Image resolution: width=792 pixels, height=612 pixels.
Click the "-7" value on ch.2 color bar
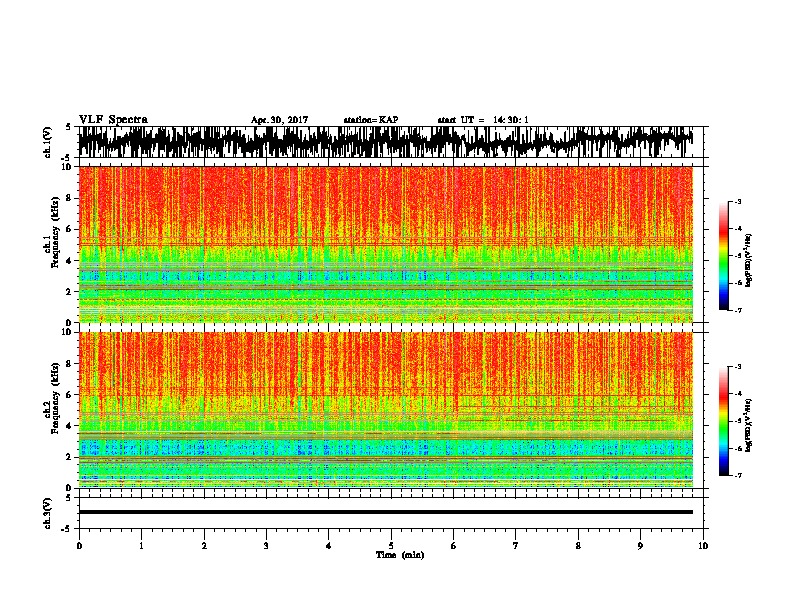click(x=738, y=475)
